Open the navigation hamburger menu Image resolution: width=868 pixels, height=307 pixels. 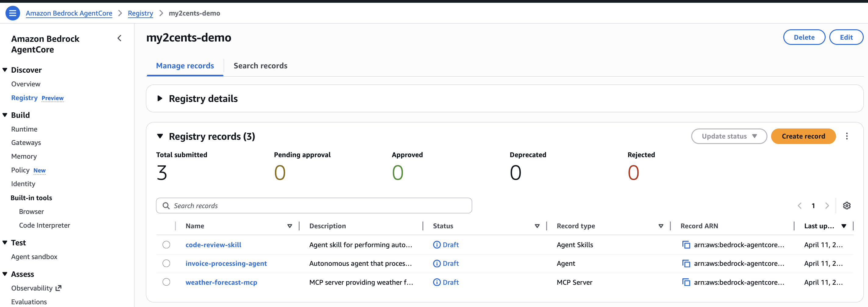[x=12, y=13]
